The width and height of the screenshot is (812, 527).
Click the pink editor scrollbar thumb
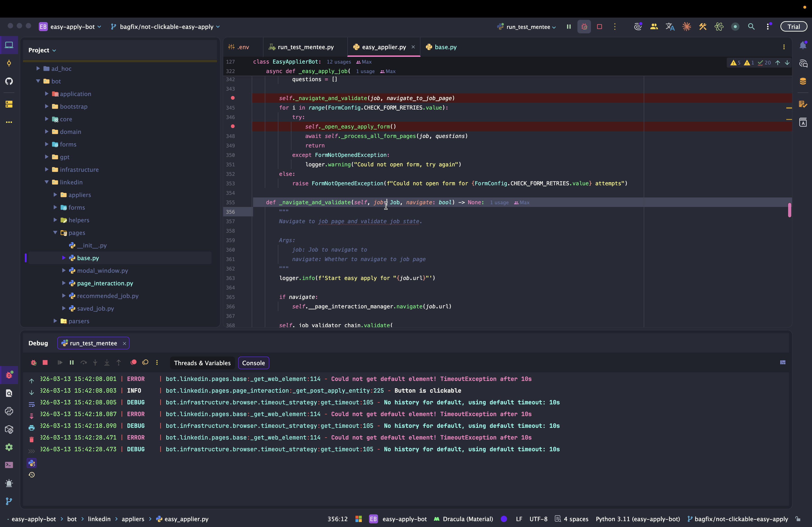tap(789, 210)
